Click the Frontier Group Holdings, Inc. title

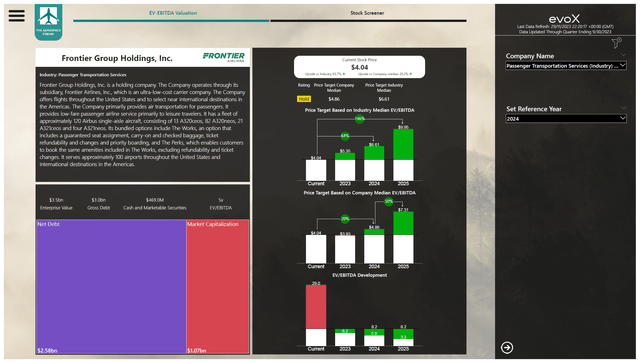pyautogui.click(x=117, y=58)
